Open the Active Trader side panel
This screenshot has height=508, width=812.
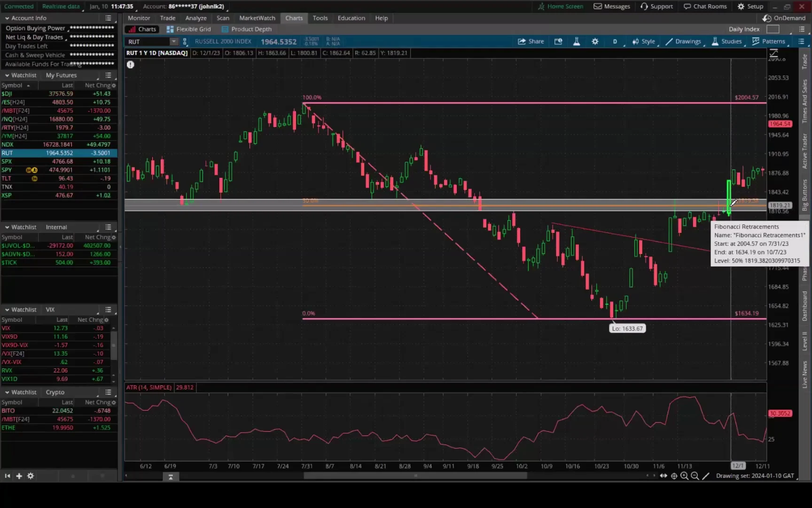[804, 151]
